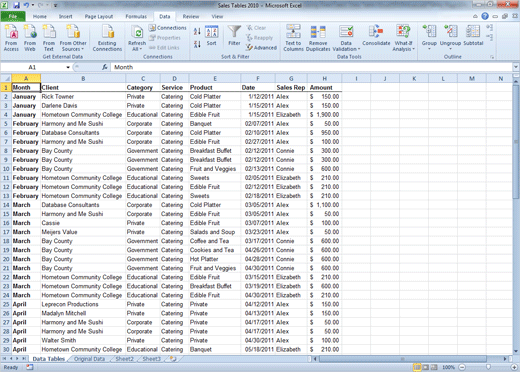Toggle the Filter funnel button
Image resolution: width=520 pixels, height=372 pixels.
(234, 36)
